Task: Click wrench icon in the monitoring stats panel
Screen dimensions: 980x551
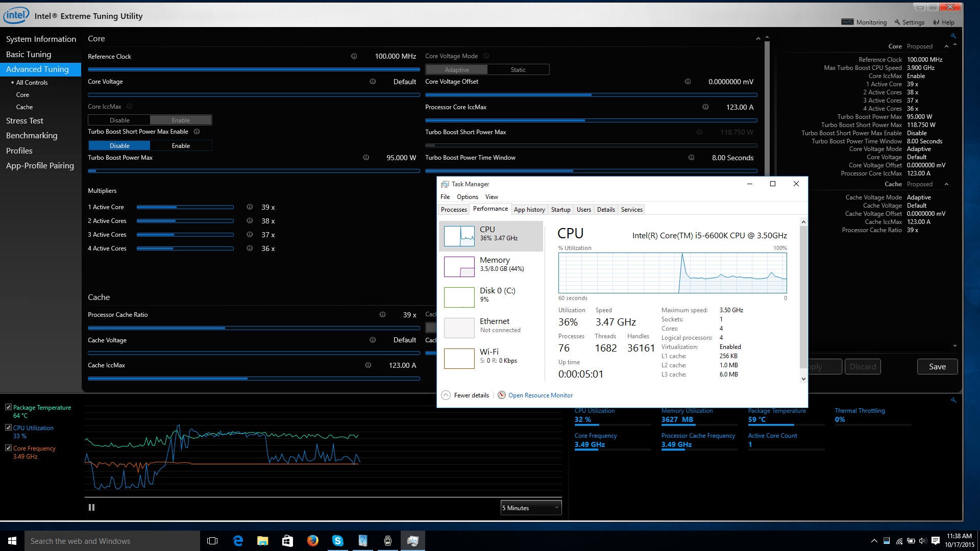Action: pyautogui.click(x=953, y=400)
